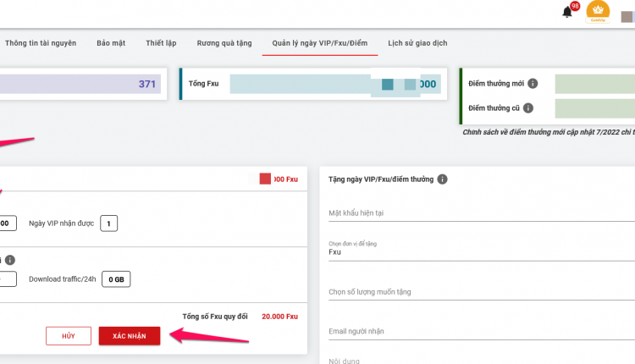
Task: Confirm with XÁC NHẬN button
Action: pos(130,336)
